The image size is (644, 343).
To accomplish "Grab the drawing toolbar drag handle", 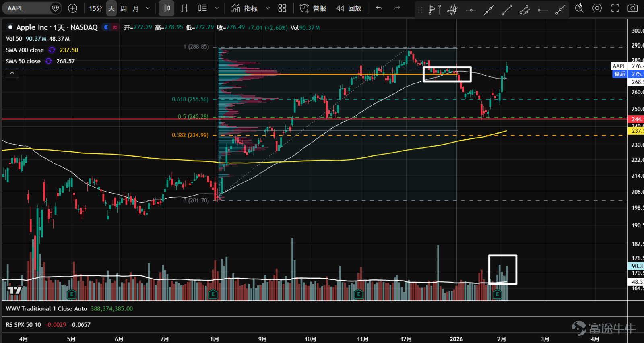I will tap(420, 10).
